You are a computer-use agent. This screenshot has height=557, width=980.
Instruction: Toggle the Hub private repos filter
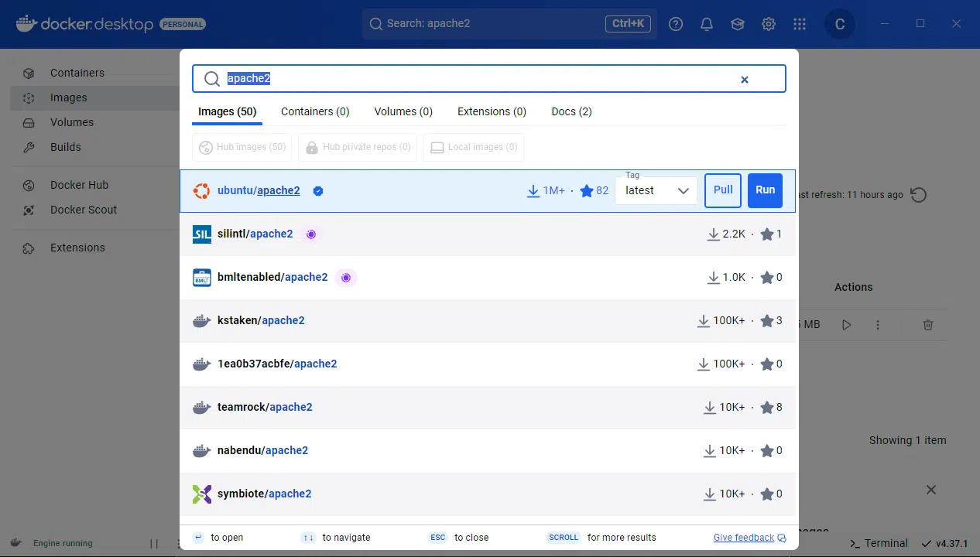(357, 147)
